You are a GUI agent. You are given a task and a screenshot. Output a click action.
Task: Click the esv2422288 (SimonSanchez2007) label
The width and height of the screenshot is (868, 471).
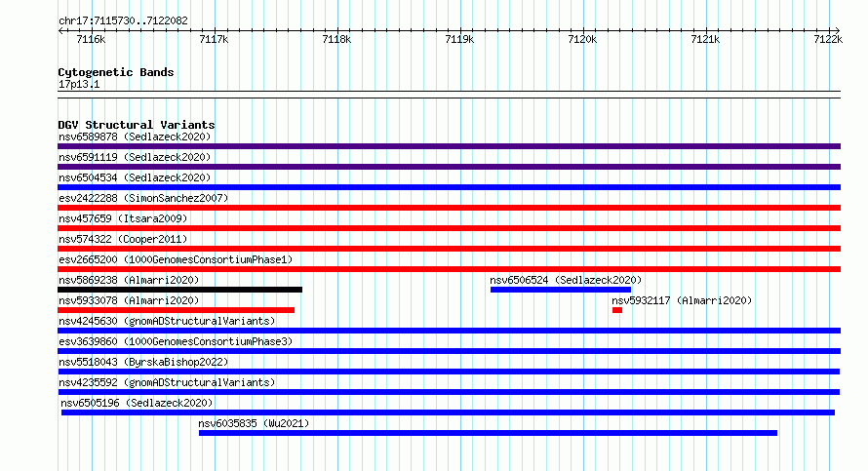143,198
